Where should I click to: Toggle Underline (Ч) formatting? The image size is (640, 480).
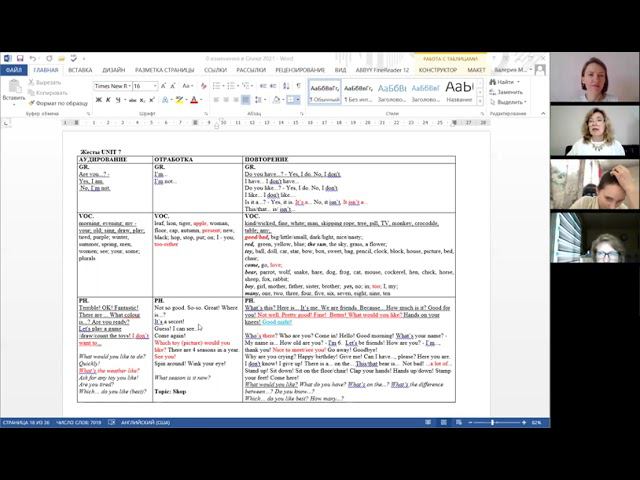[x=118, y=100]
